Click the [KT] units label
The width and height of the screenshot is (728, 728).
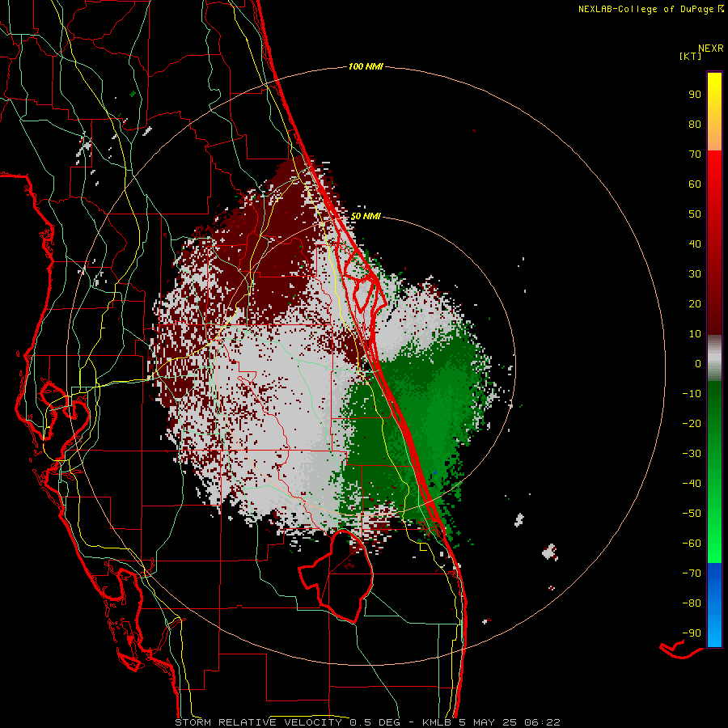(x=691, y=56)
